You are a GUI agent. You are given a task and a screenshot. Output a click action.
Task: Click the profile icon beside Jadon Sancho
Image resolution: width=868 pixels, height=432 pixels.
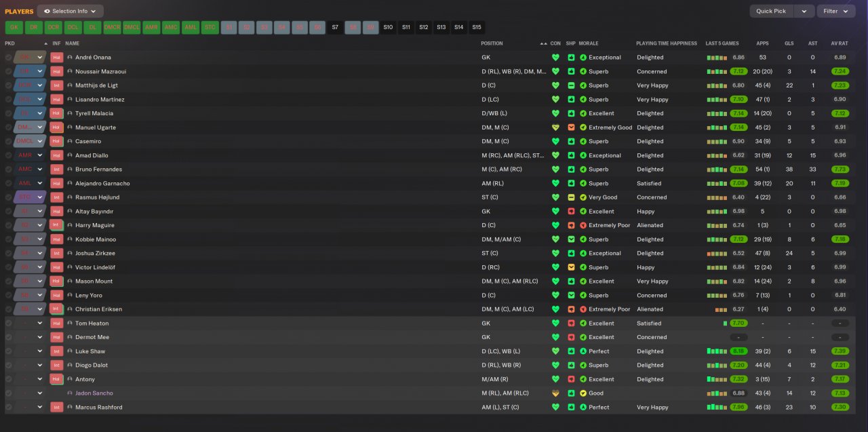click(x=70, y=393)
